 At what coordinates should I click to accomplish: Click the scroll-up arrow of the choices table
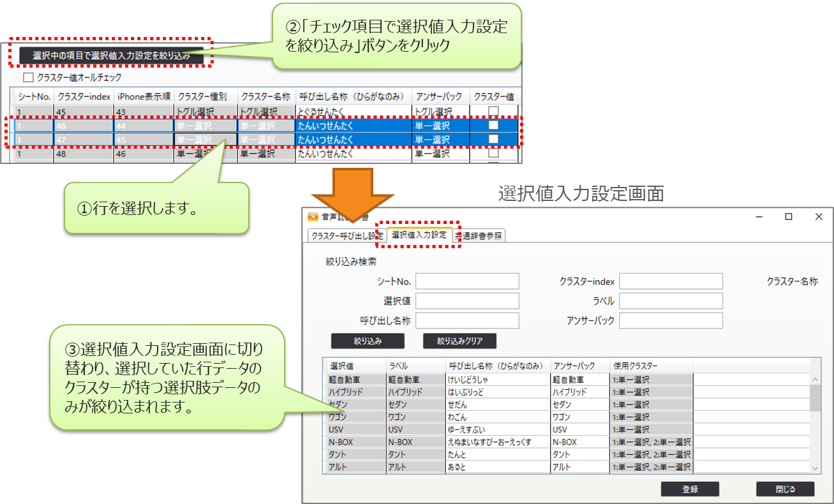coord(815,379)
